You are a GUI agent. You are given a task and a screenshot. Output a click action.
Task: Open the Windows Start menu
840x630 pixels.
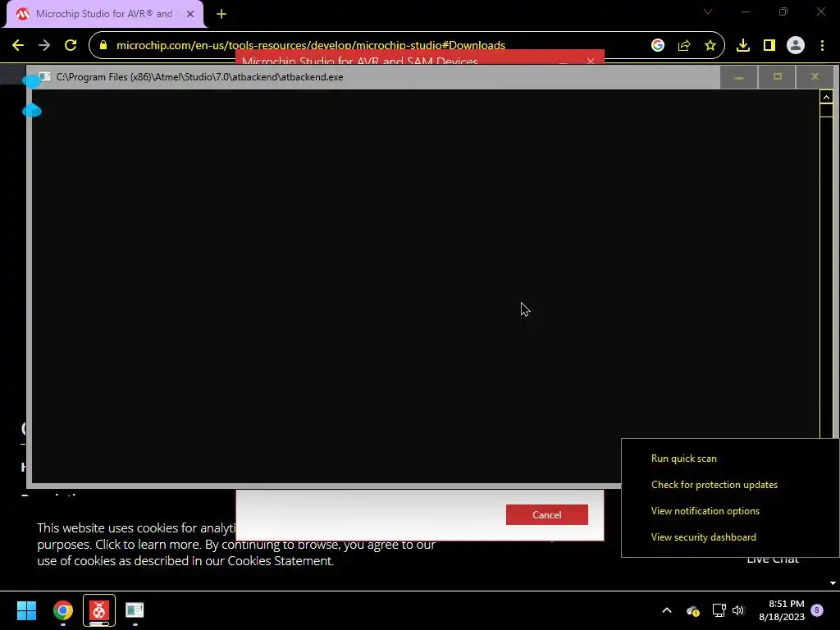coord(26,610)
